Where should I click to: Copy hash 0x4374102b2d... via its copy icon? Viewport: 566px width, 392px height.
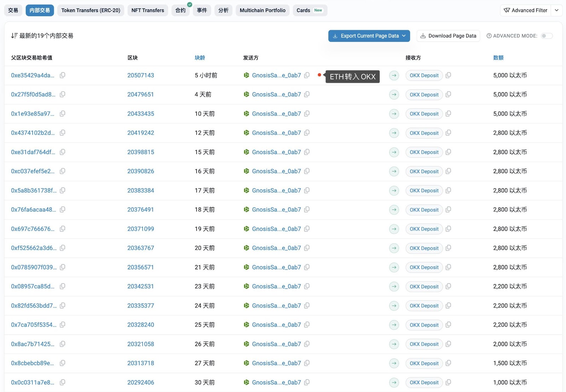click(x=63, y=133)
